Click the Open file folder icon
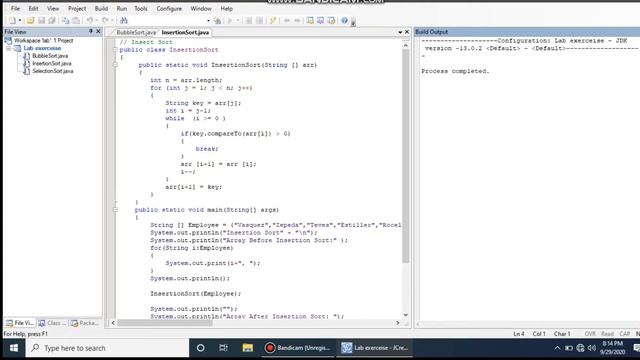 click(31, 20)
